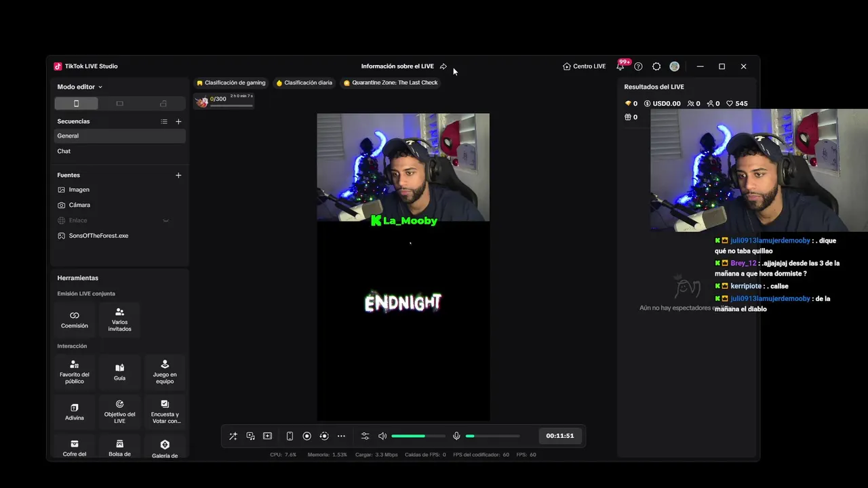
Task: Click the gift box count
Action: tap(631, 117)
